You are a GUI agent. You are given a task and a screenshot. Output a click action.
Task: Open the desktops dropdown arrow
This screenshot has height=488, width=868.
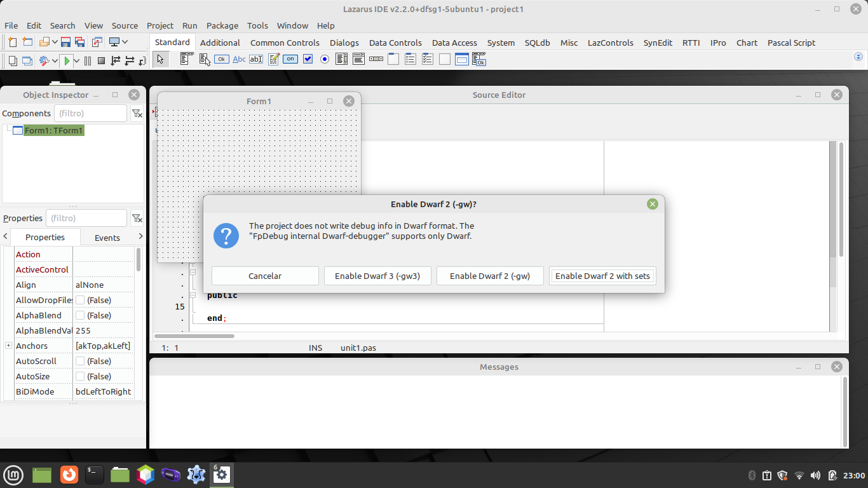pos(125,42)
